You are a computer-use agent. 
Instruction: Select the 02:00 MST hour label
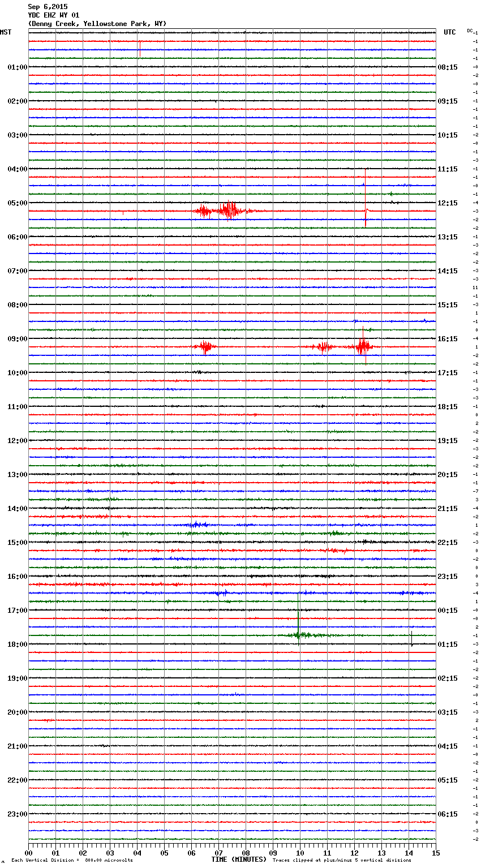click(x=17, y=101)
